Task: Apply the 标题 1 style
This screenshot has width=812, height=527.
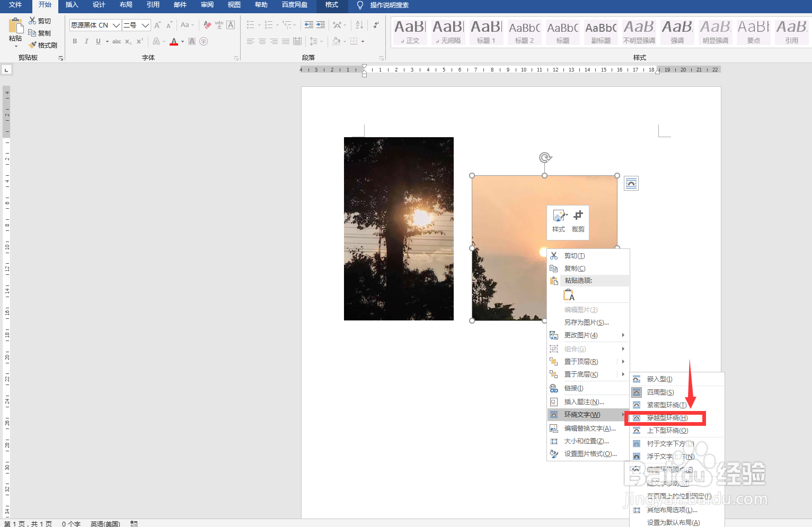Action: [486, 32]
